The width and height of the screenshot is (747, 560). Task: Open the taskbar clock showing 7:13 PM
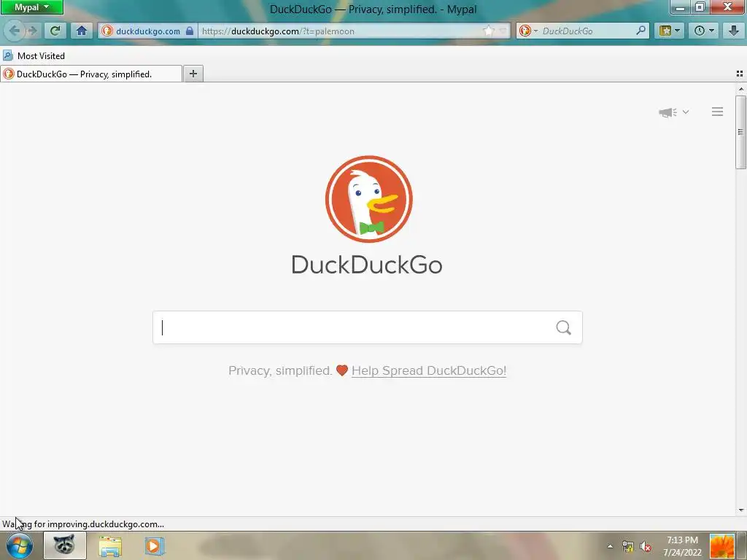pos(682,546)
